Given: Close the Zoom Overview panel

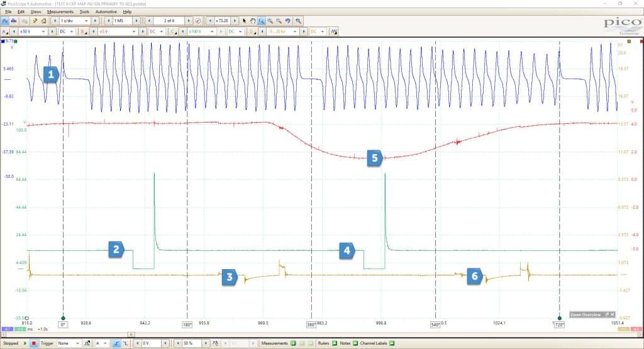Looking at the screenshot, I should point(613,314).
